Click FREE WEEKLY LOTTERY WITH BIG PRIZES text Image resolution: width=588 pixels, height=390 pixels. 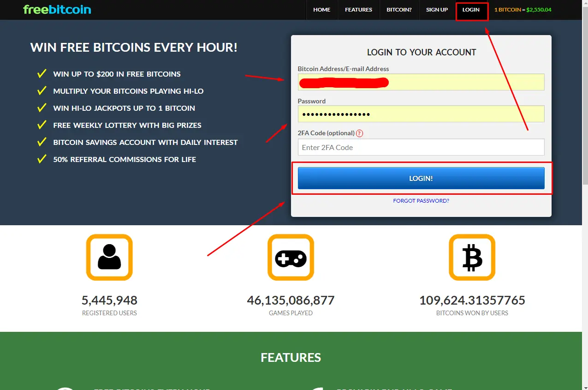[127, 125]
